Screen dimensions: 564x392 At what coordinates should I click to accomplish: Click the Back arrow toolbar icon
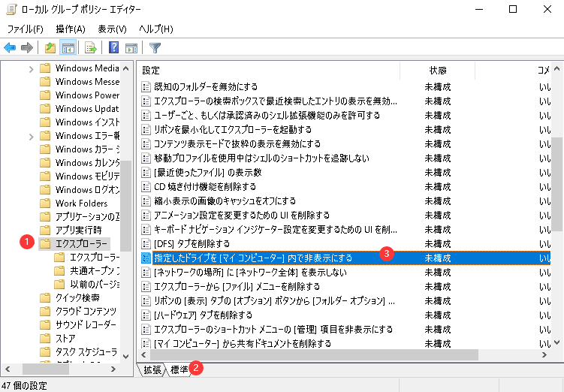click(x=10, y=47)
